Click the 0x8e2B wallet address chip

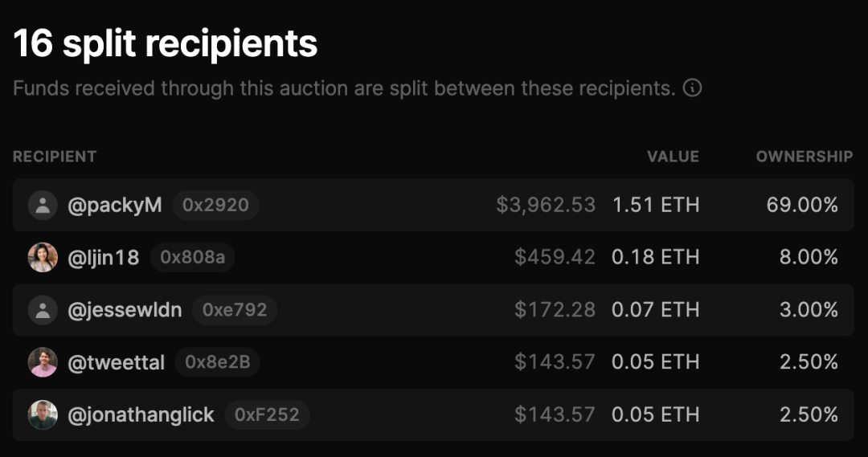point(218,362)
